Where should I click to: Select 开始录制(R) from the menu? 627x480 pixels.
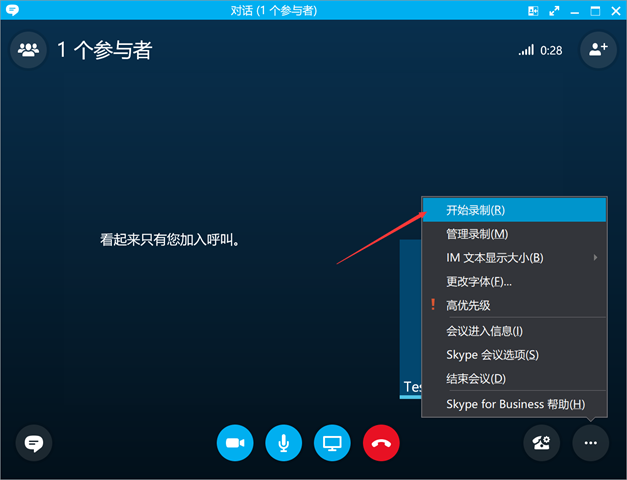(x=475, y=210)
